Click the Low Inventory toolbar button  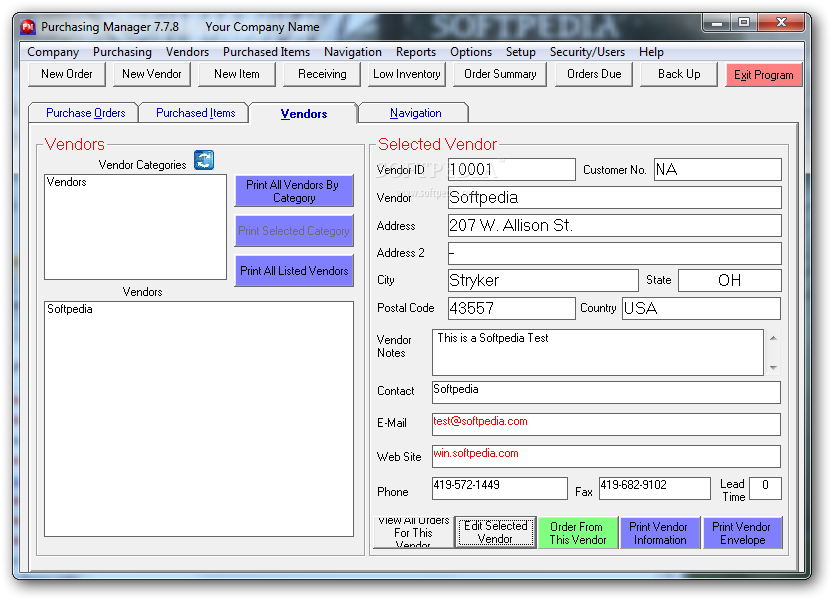point(407,74)
